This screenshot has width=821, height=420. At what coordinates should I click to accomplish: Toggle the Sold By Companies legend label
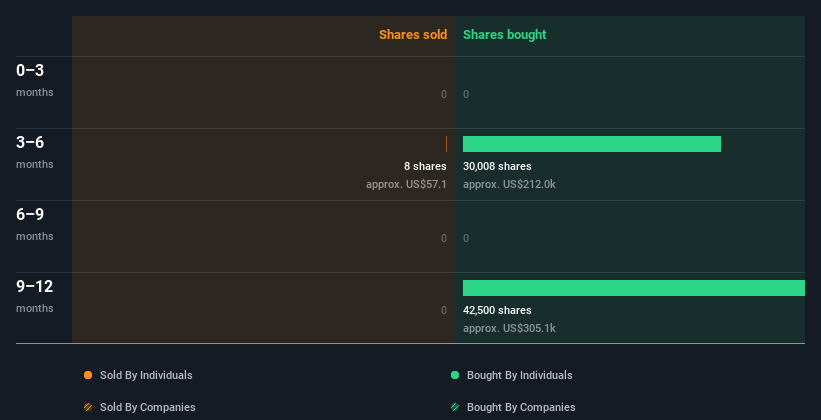point(147,407)
